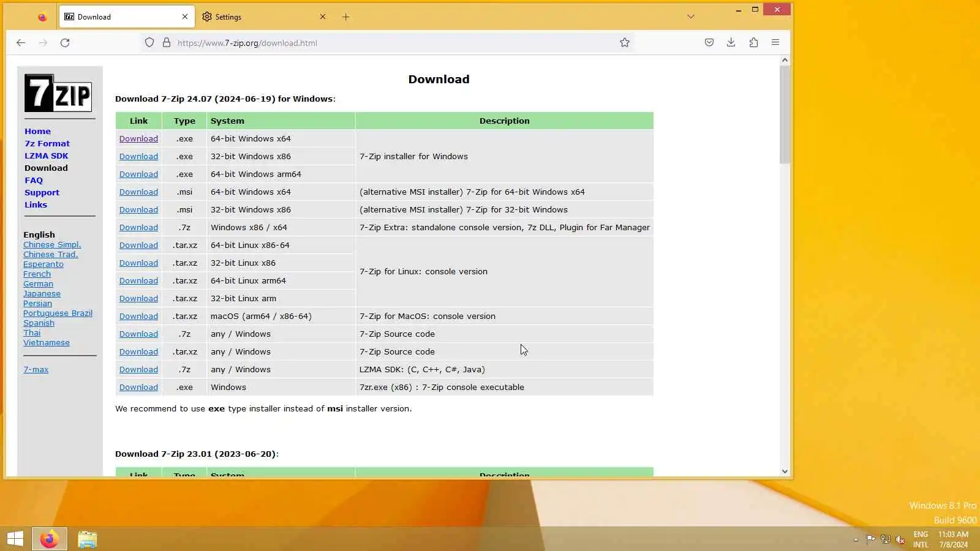Open the Home page in sidebar
Screen dimensions: 980x551
tap(37, 132)
